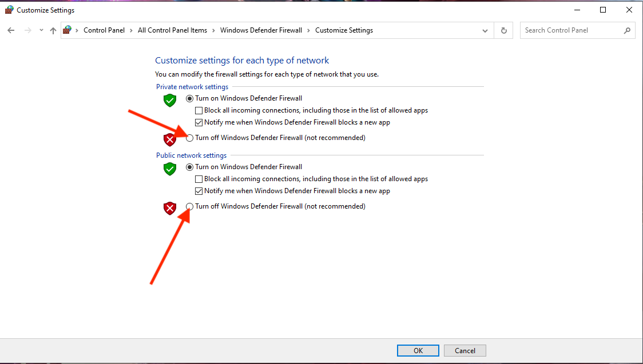Go up one level with Up arrow
The height and width of the screenshot is (364, 643).
[x=53, y=30]
